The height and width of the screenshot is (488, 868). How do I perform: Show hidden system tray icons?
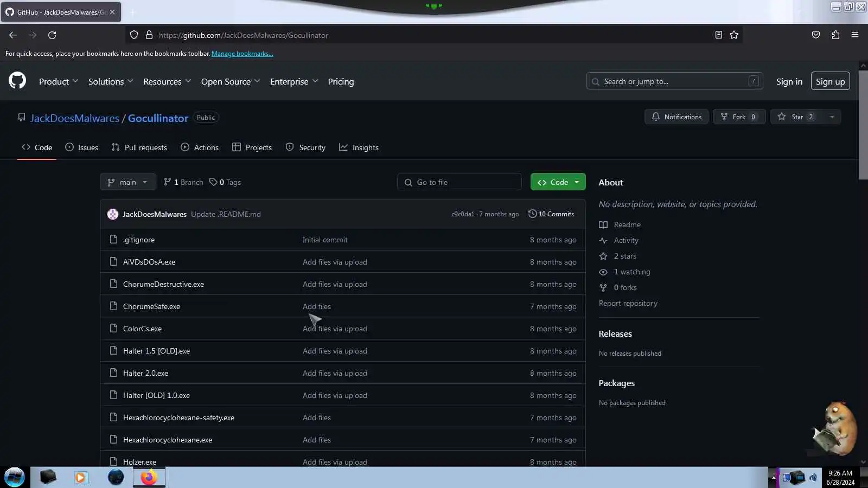774,478
